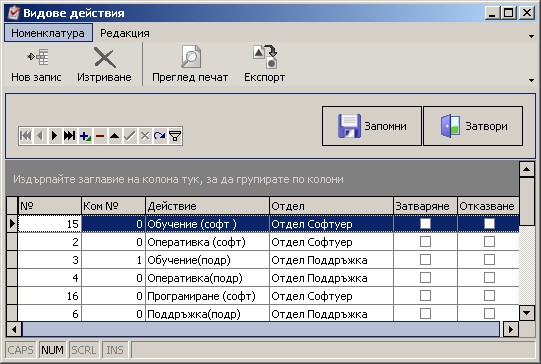
Task: Toggle Затваряне checkbox for Обучение(подр)
Action: (425, 259)
